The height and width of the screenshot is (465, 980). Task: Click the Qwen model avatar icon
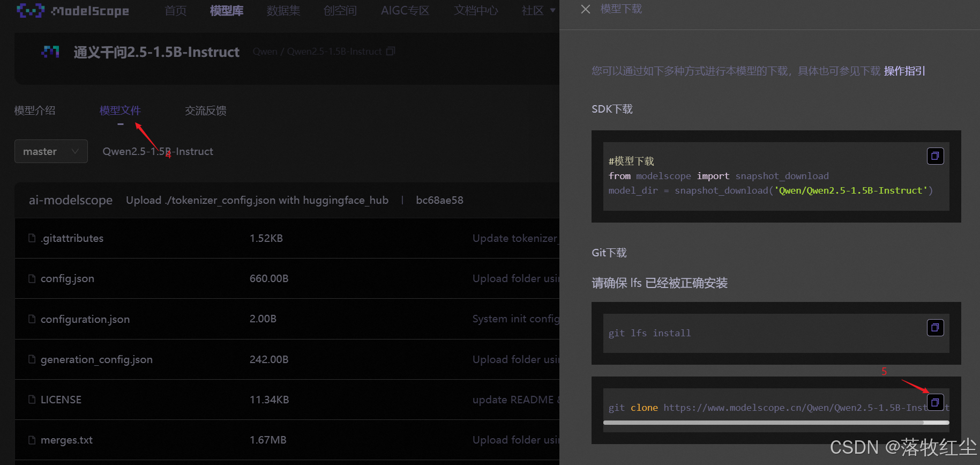[x=50, y=52]
